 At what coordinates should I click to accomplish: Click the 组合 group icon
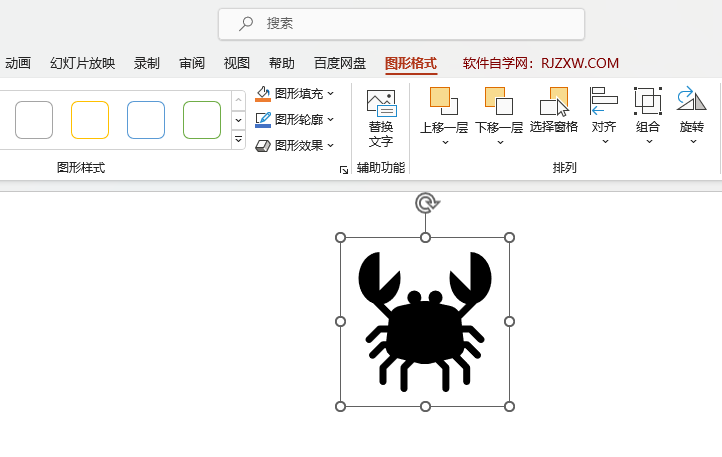pyautogui.click(x=648, y=101)
